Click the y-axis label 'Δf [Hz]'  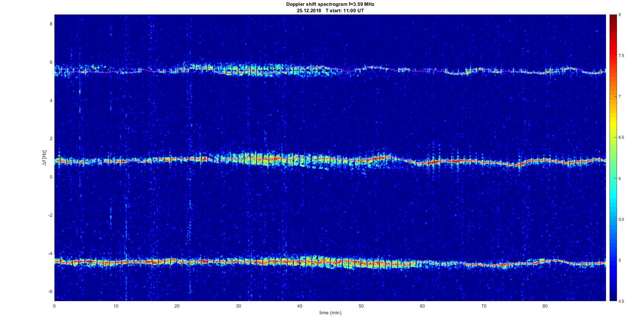(44, 158)
